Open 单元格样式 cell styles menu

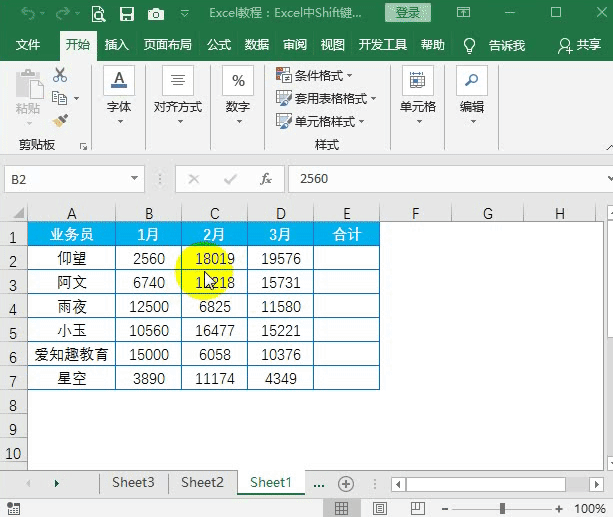pyautogui.click(x=320, y=121)
